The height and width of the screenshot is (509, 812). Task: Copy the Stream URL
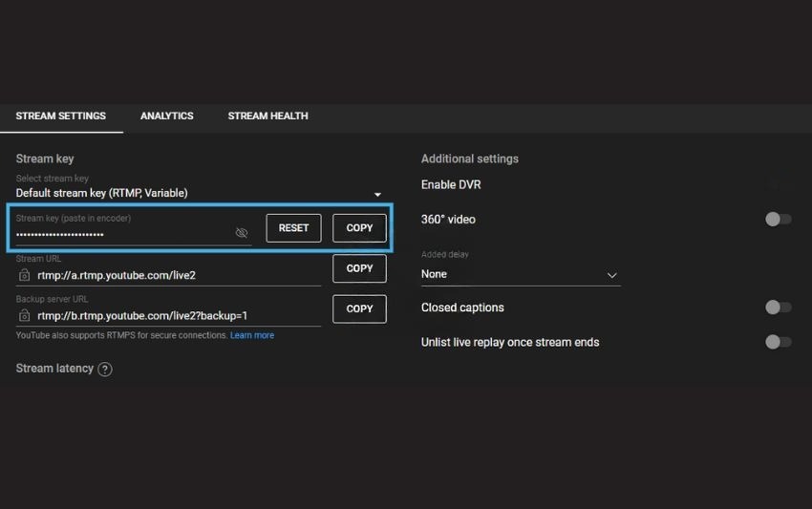359,268
